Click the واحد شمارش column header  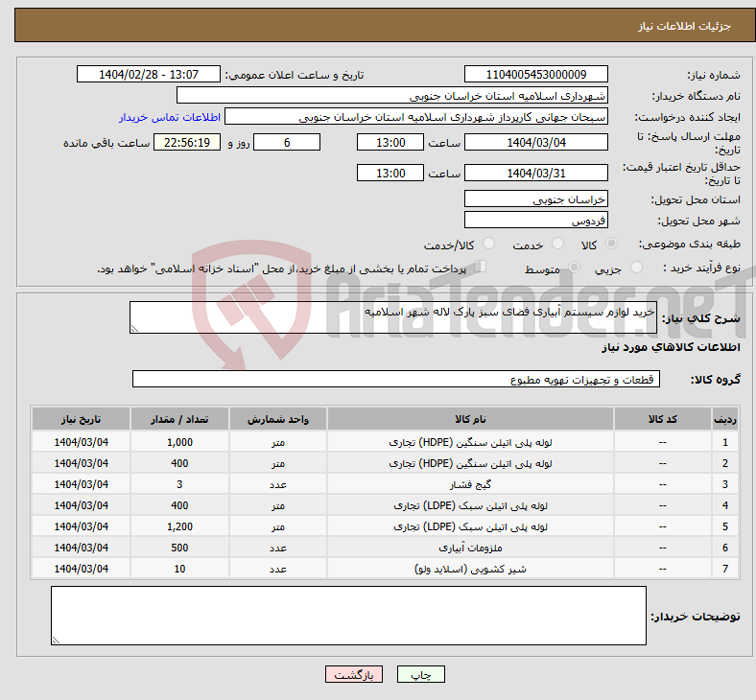coord(278,419)
